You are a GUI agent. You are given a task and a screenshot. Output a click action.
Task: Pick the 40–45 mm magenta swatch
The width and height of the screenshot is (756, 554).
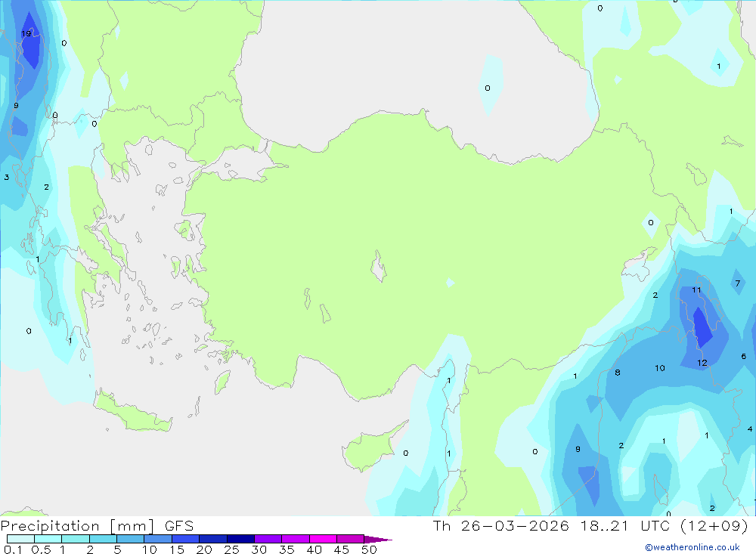(x=323, y=539)
